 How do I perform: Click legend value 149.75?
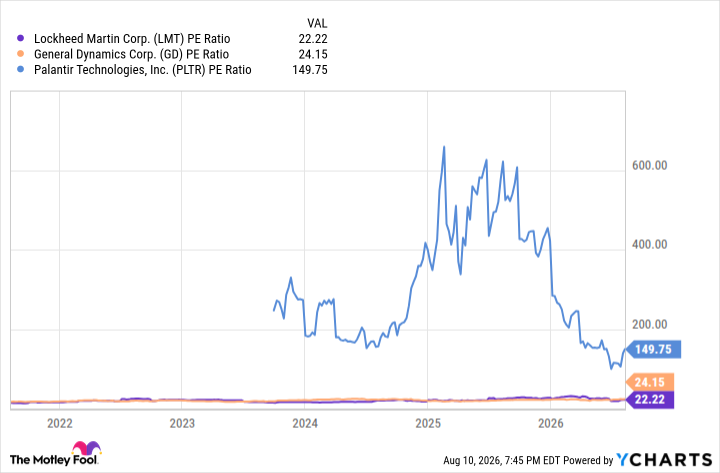[310, 70]
